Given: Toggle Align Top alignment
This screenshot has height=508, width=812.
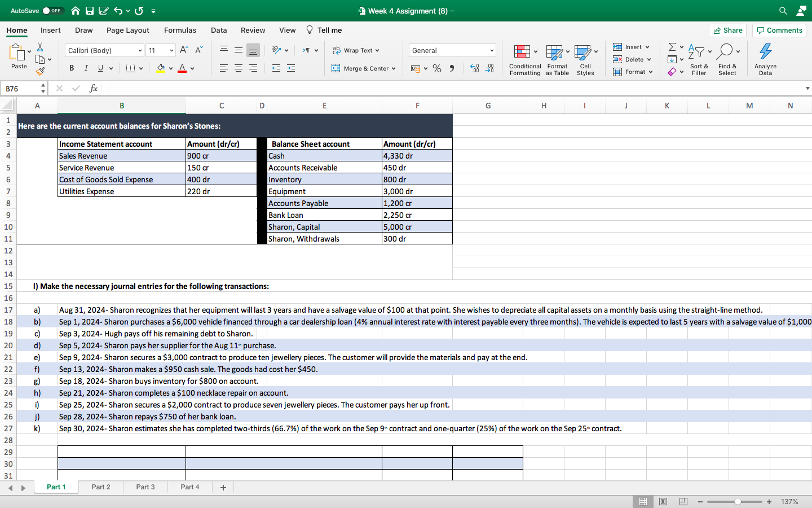Looking at the screenshot, I should point(224,50).
